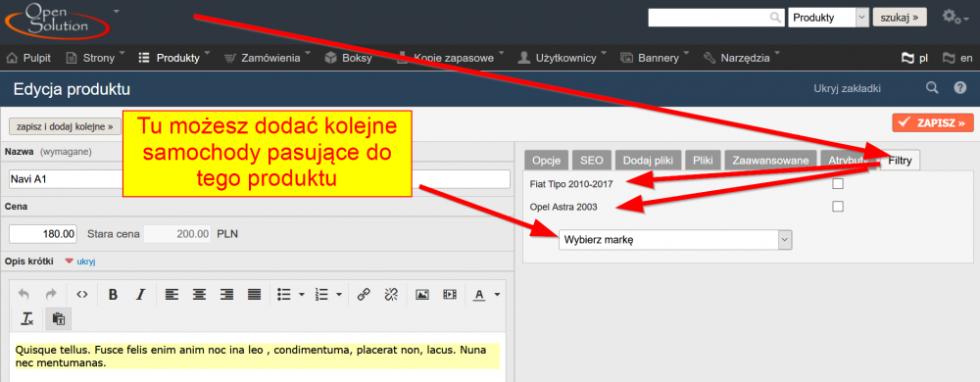Align text right
This screenshot has width=980, height=382.
226,295
